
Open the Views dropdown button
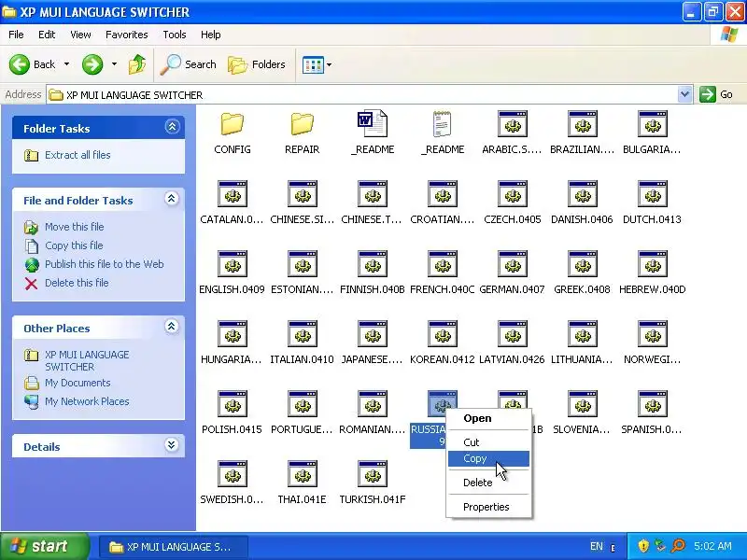tap(317, 64)
